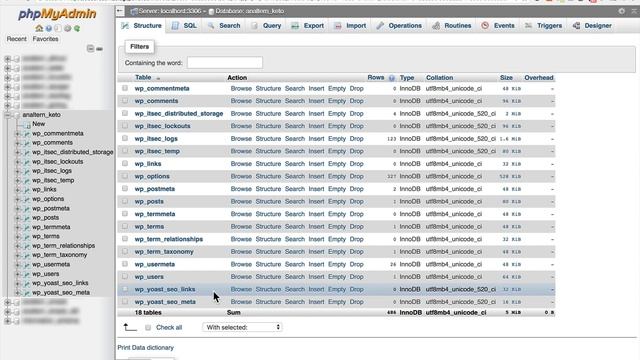Viewport: 640px width, 360px height.
Task: Open the Data dictionary link
Action: (x=153, y=348)
